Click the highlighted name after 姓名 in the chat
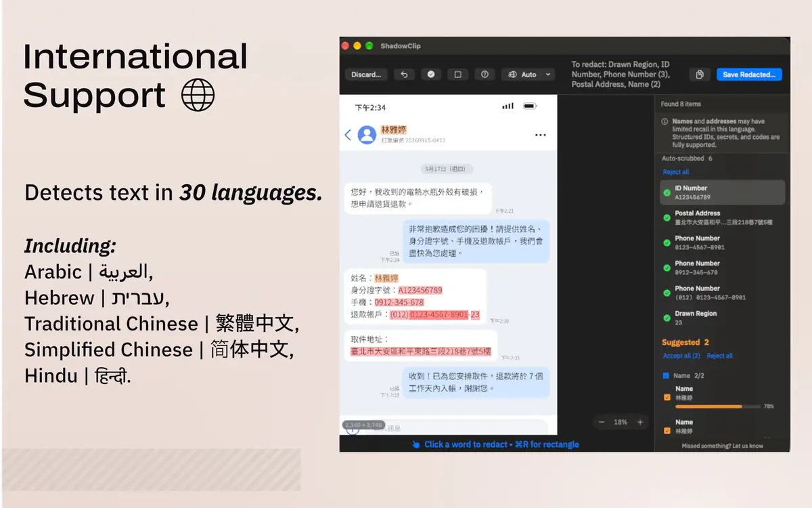Screen dimensions: 812x508 (386, 278)
